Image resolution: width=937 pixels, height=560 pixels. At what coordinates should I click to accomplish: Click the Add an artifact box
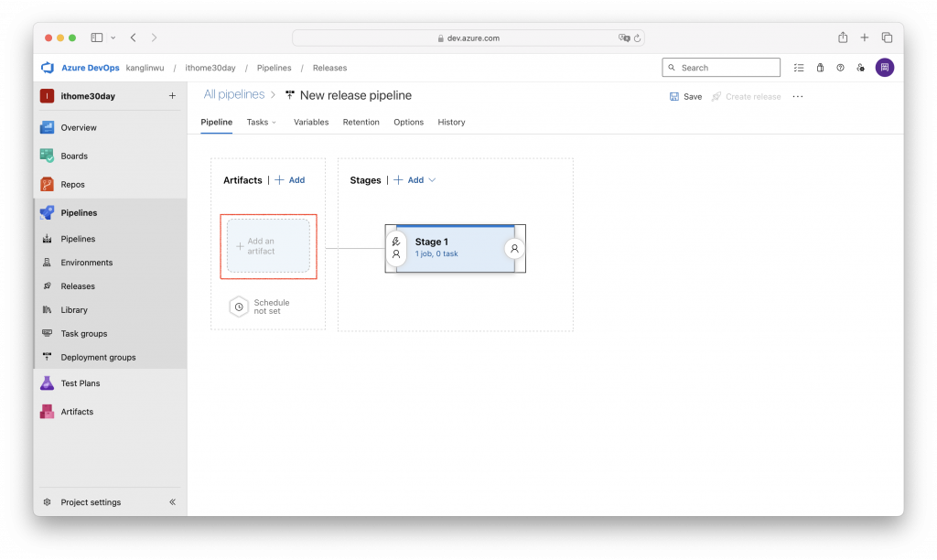[268, 245]
